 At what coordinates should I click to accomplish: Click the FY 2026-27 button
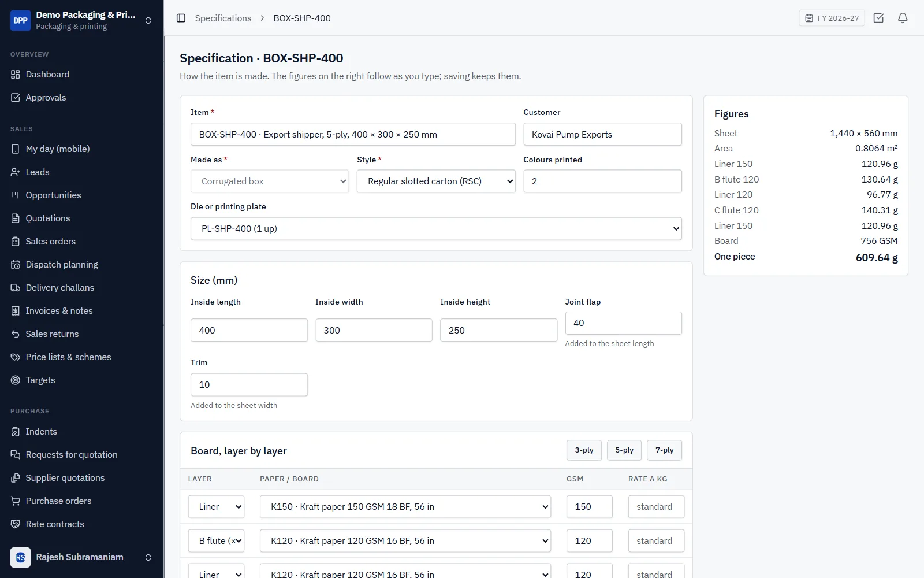click(x=832, y=18)
